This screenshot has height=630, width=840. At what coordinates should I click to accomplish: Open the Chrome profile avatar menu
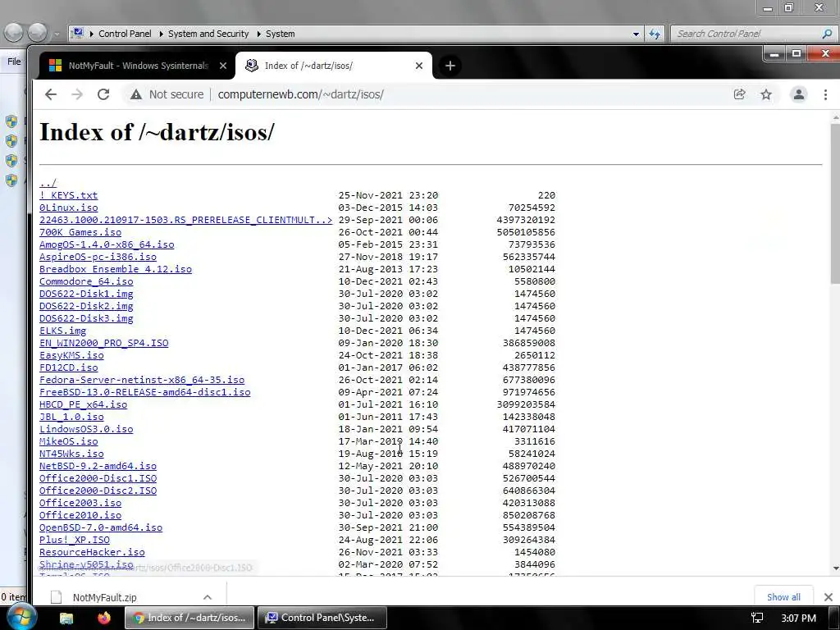[799, 95]
